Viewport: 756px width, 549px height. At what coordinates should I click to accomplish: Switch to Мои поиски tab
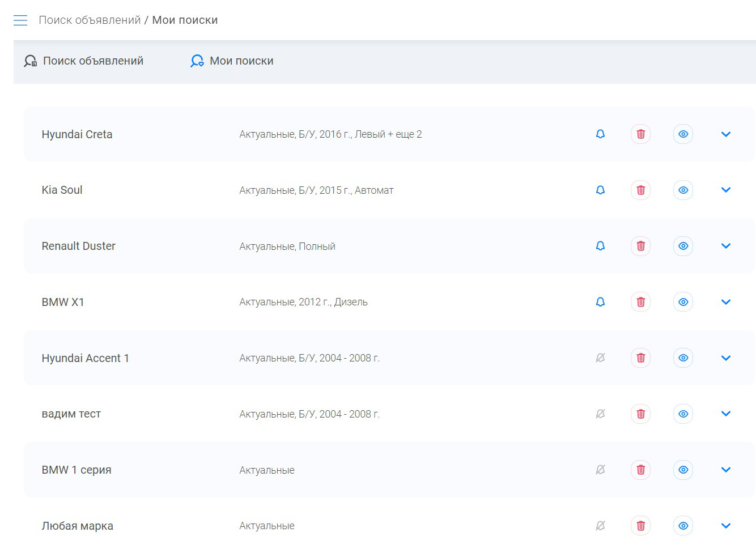232,61
